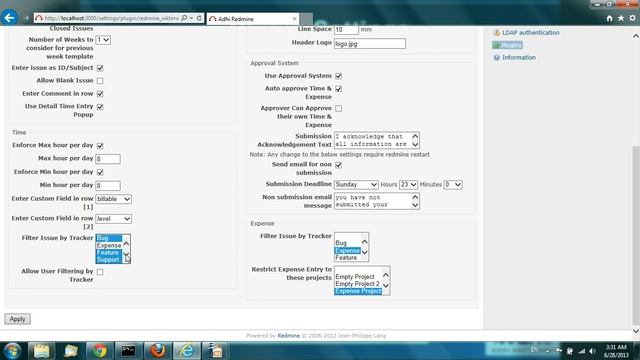640x360 pixels.
Task: Select Feature in Expense tracker filter list
Action: [346, 258]
